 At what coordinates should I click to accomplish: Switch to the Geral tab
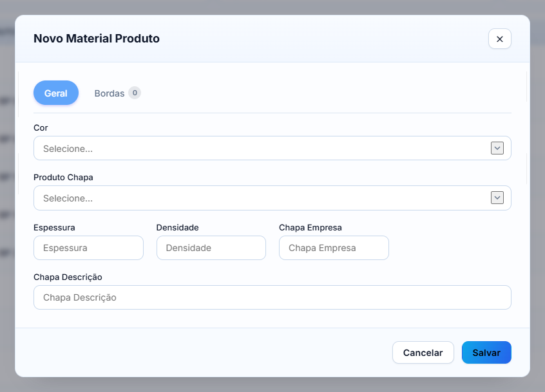pyautogui.click(x=56, y=93)
